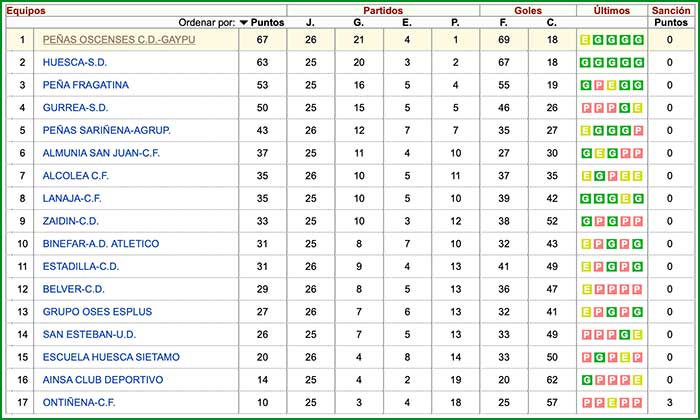The height and width of the screenshot is (420, 700).
Task: Click the green G badge in Gurrea-S.D. row
Action: coord(624,108)
